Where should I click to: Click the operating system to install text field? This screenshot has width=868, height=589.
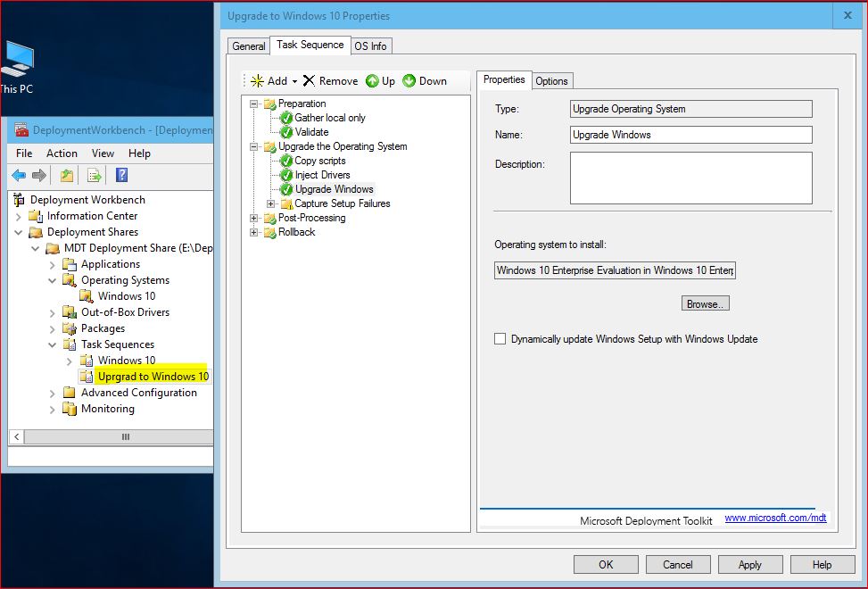[614, 270]
